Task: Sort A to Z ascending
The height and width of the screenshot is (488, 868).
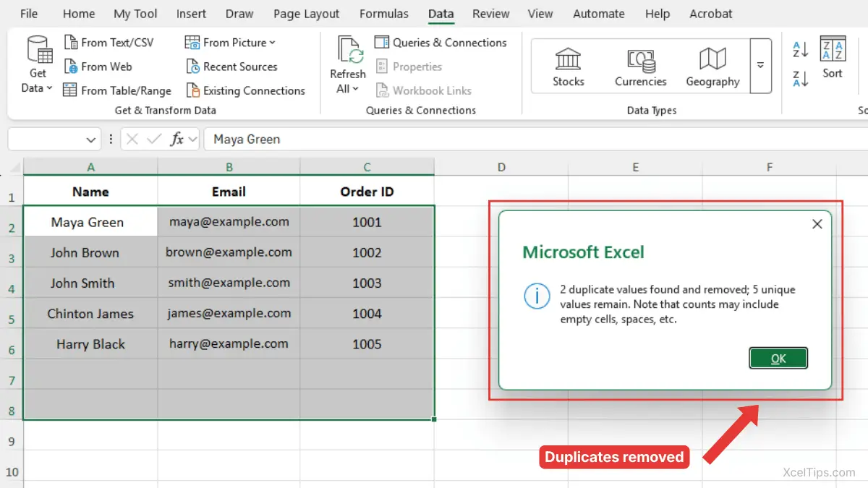Action: [x=800, y=50]
